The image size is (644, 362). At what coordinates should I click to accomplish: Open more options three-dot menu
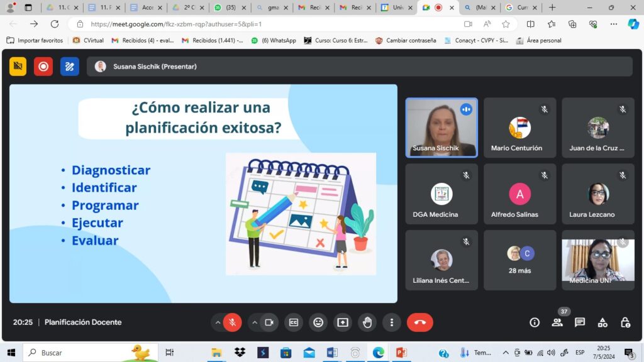(x=392, y=322)
